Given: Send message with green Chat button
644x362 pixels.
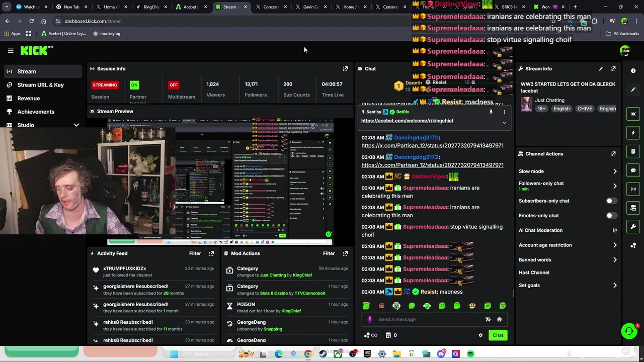Looking at the screenshot, I should click(x=498, y=335).
